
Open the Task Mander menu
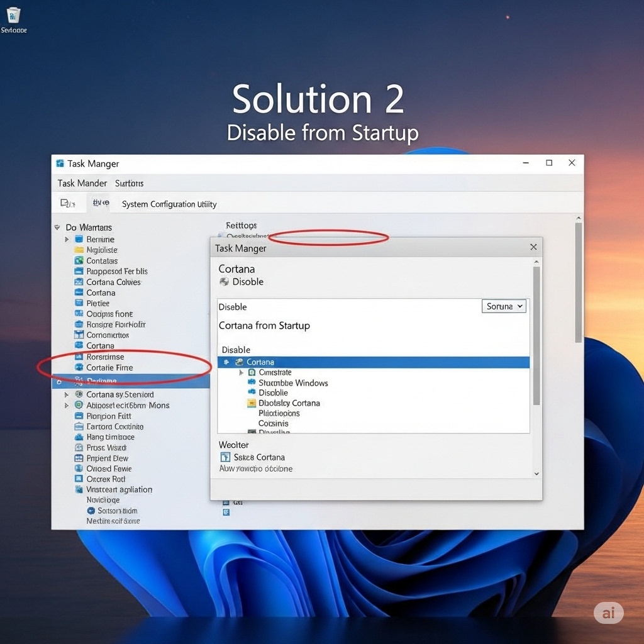[x=82, y=183]
